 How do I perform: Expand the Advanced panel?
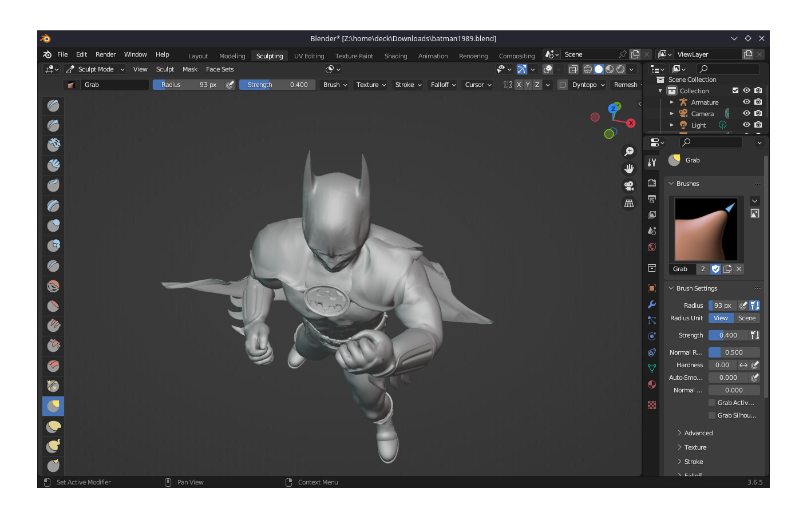click(698, 433)
